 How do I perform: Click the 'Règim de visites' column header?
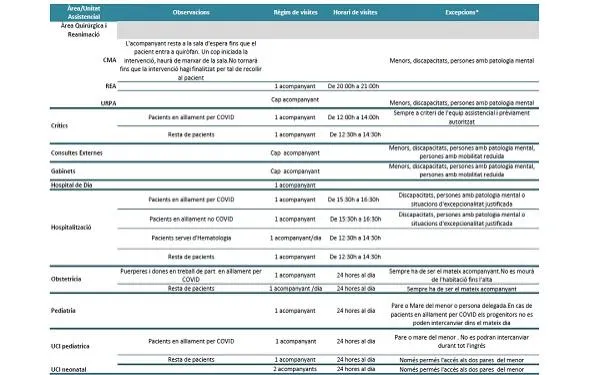click(x=295, y=12)
